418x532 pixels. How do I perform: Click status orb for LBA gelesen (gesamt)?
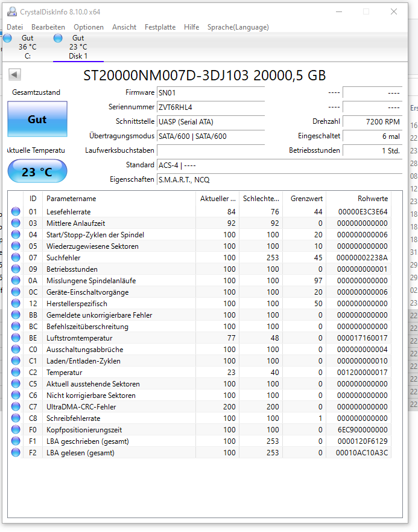point(16,453)
